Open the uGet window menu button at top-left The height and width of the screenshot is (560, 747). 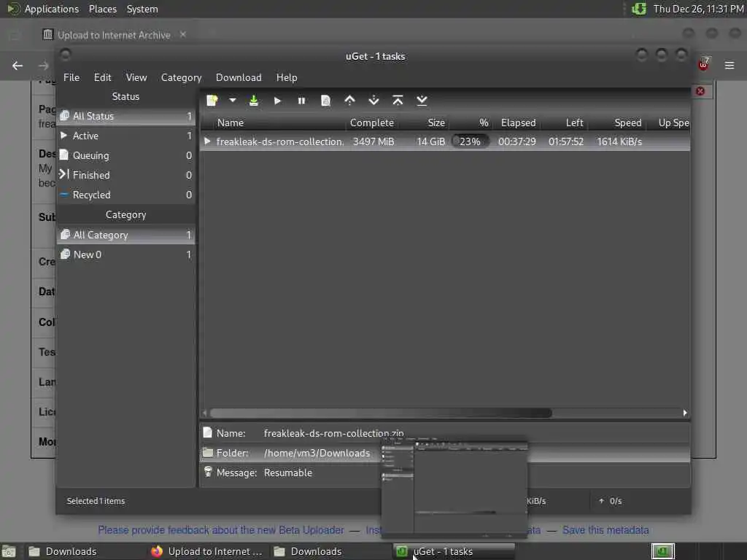pos(65,55)
